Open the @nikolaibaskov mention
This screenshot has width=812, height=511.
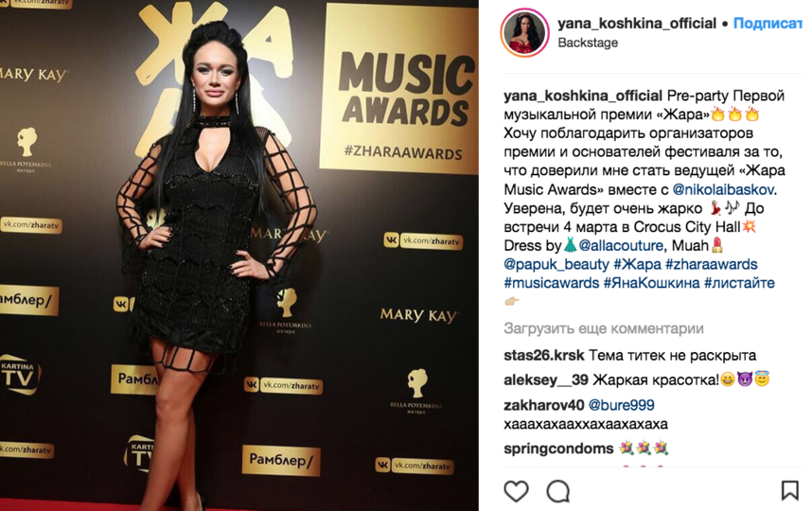pos(723,189)
